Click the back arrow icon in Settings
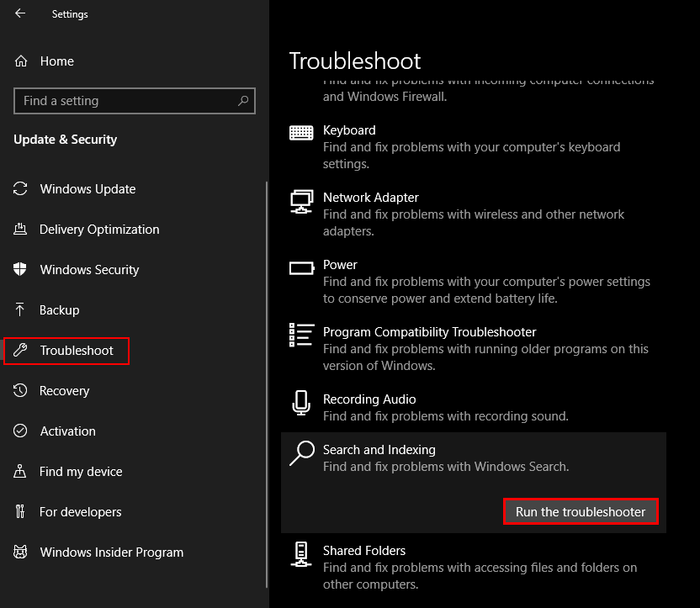This screenshot has width=700, height=608. click(20, 13)
